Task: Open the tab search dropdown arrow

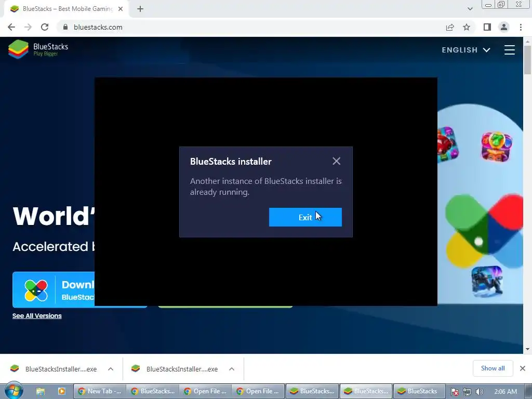Action: coord(470,9)
